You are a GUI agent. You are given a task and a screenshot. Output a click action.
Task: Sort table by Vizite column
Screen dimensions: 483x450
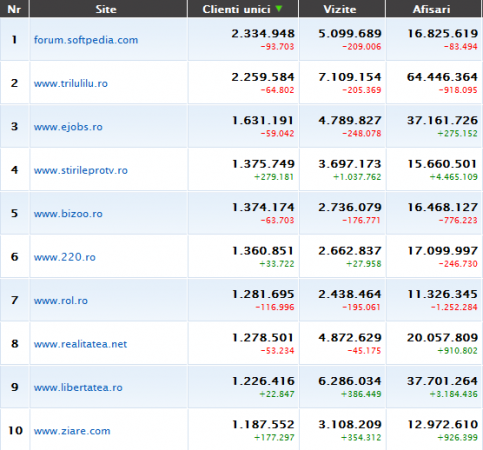[340, 9]
